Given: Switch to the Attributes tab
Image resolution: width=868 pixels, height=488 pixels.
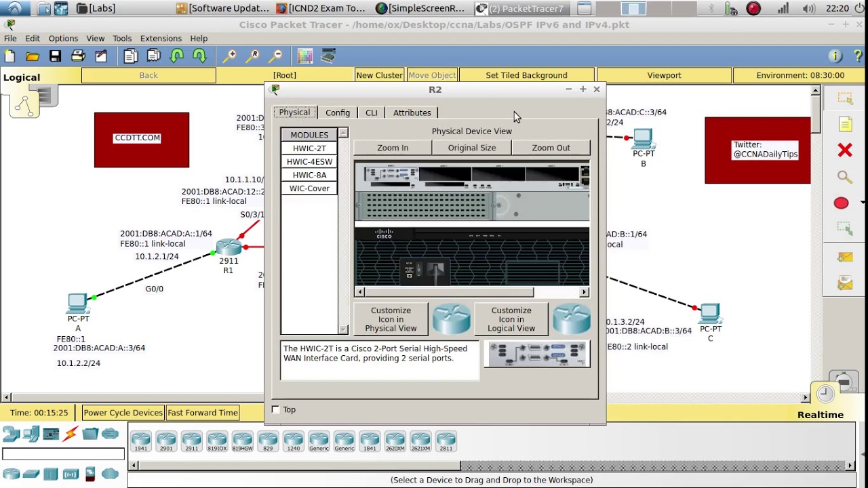Looking at the screenshot, I should pyautogui.click(x=412, y=113).
